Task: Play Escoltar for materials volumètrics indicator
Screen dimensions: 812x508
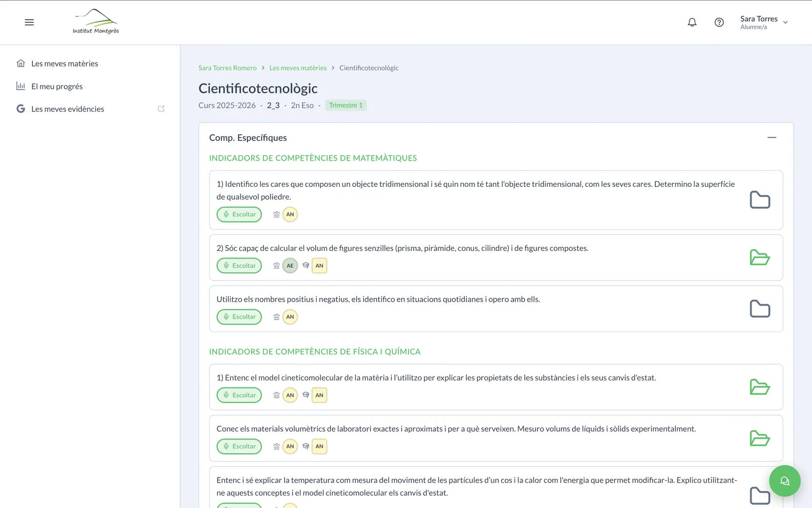Action: pos(239,447)
